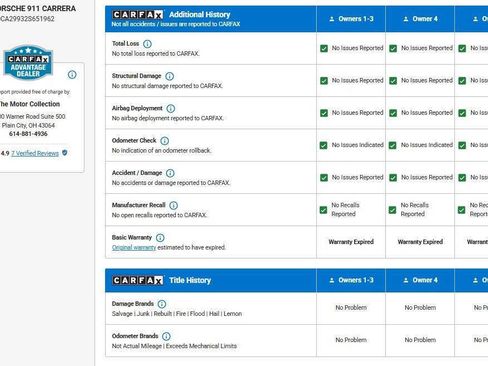Click Airbag Deployment check for Owner 4

[393, 113]
